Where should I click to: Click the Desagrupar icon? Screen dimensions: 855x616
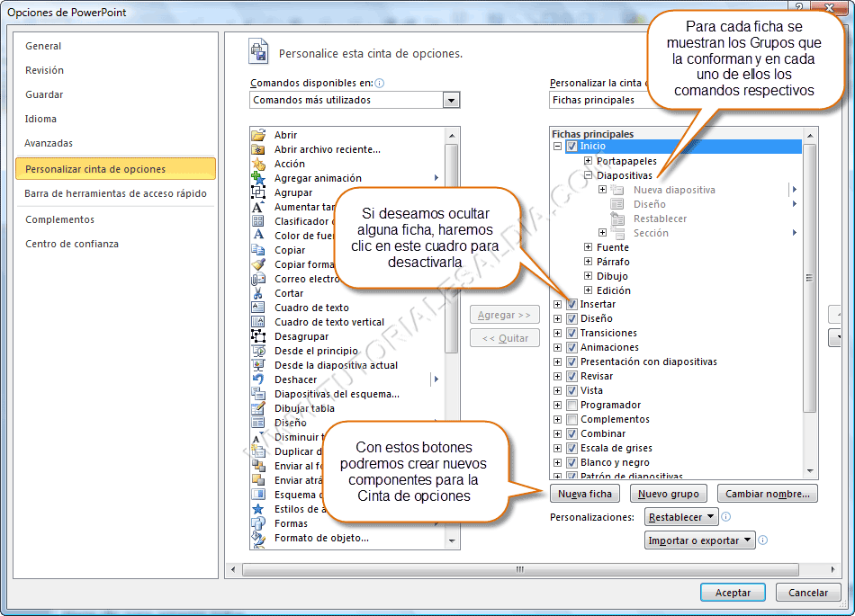point(258,336)
